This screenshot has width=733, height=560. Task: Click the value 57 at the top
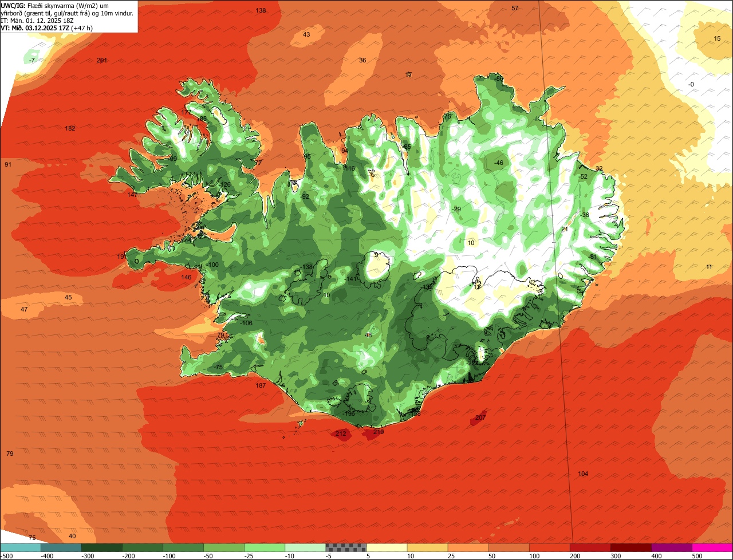(x=515, y=8)
